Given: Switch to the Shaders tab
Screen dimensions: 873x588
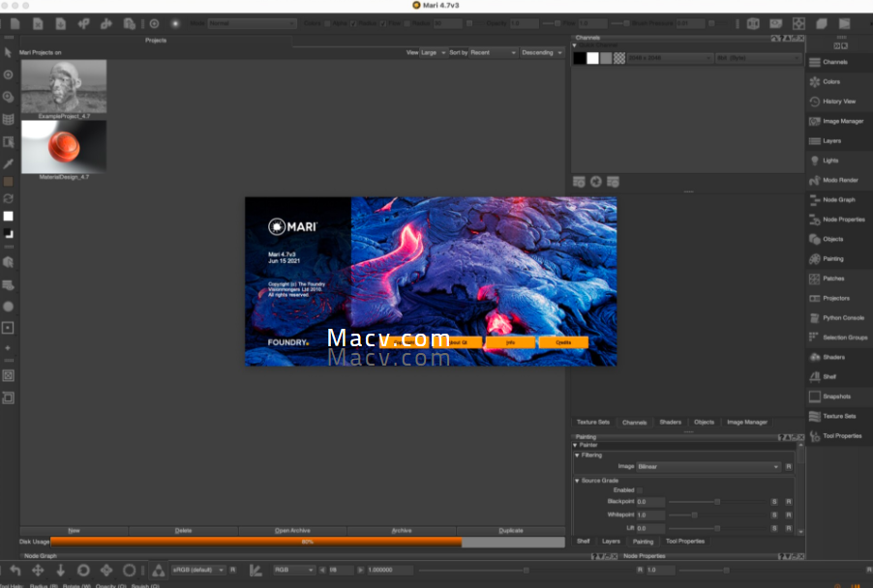Looking at the screenshot, I should (670, 423).
